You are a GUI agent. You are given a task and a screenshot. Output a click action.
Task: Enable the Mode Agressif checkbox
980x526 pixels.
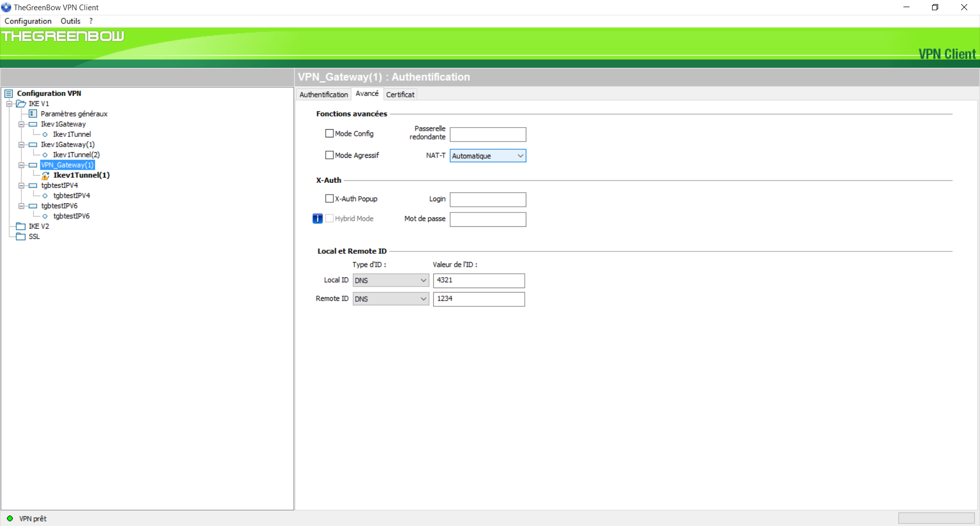(x=329, y=155)
